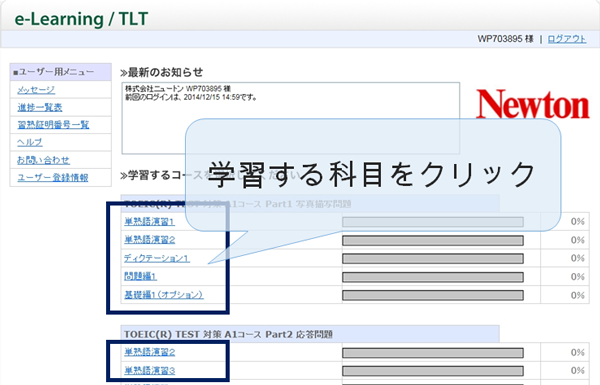Open 習熟証明番号一覧 link in sidebar
The width and height of the screenshot is (600, 385).
pos(53,125)
